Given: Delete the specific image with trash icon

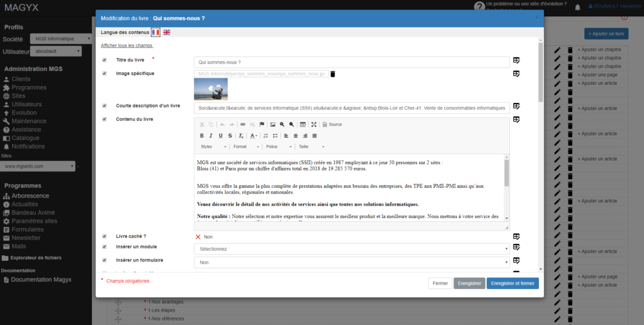Looking at the screenshot, I should point(333,74).
